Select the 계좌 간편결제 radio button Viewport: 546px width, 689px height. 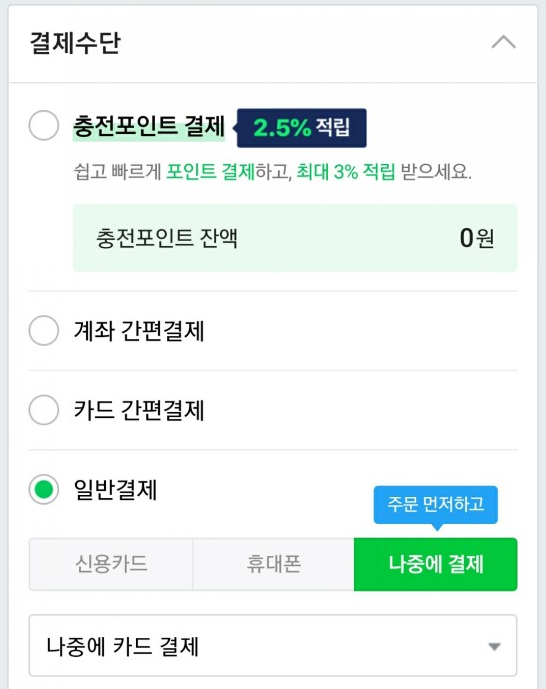click(43, 330)
